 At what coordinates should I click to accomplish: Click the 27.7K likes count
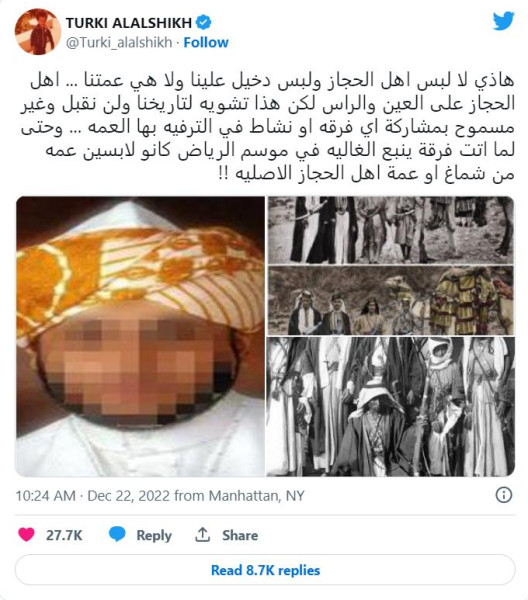(x=64, y=535)
